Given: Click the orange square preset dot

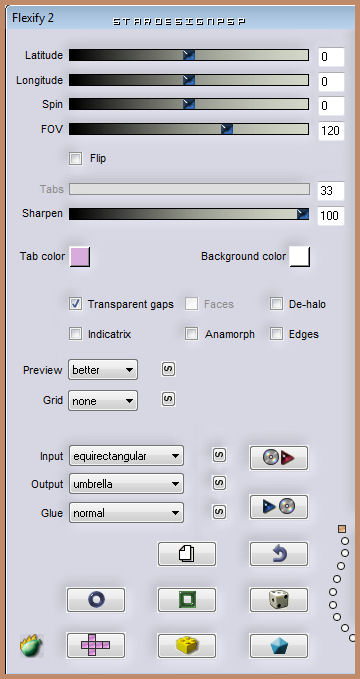Looking at the screenshot, I should tap(341, 529).
